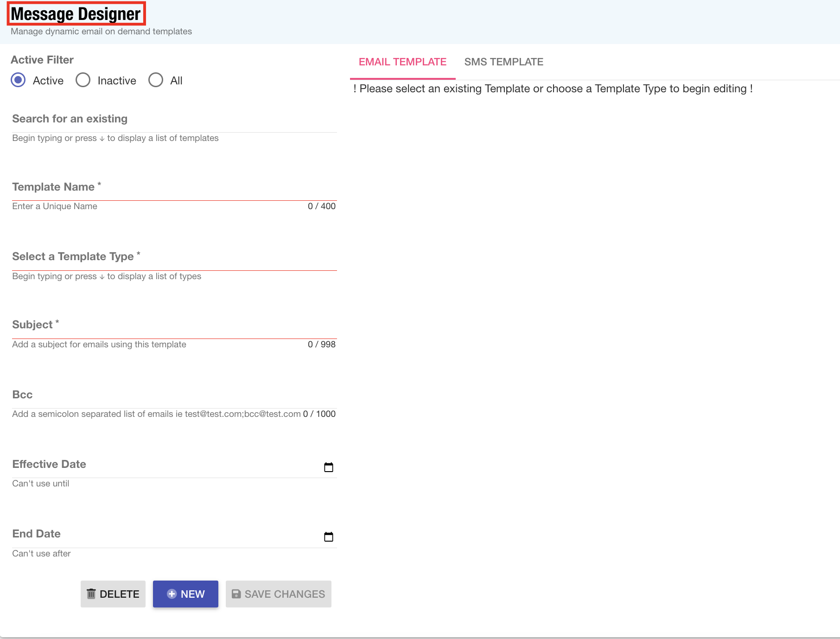Open the Effective Date calendar picker

click(328, 467)
